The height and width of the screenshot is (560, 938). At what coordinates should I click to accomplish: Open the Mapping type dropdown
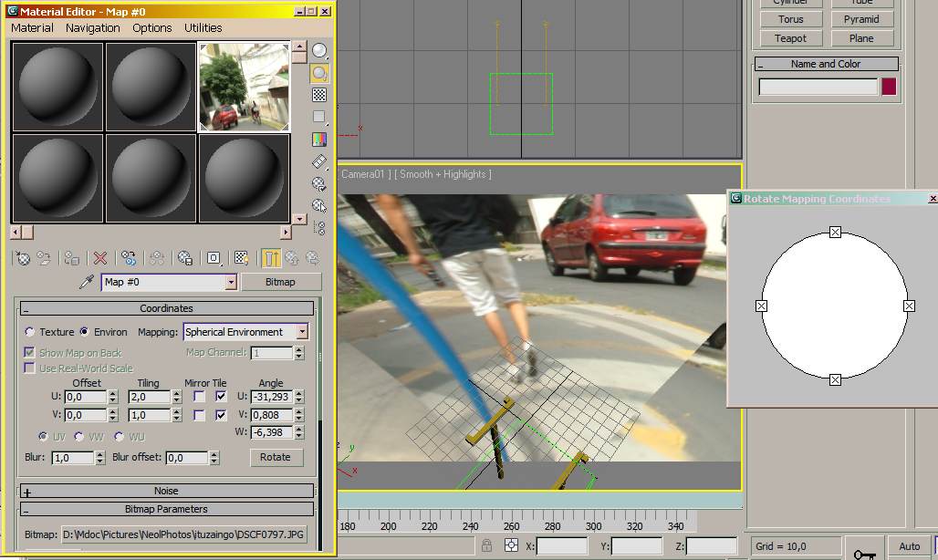[302, 332]
